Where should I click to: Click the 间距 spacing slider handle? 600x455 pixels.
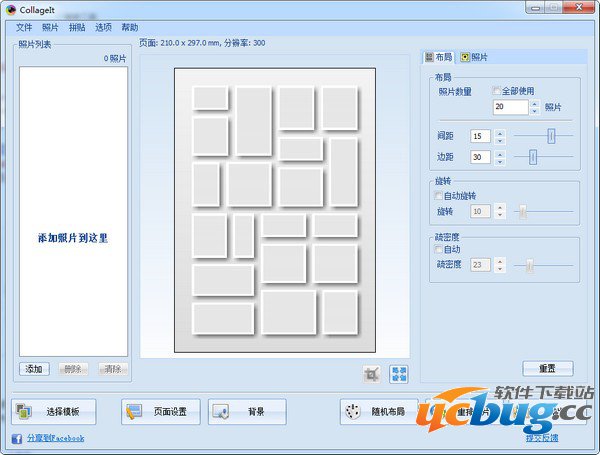coord(549,135)
